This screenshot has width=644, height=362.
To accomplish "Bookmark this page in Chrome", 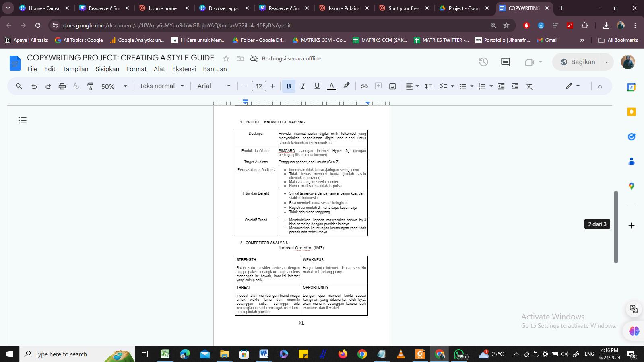I will pos(506,25).
